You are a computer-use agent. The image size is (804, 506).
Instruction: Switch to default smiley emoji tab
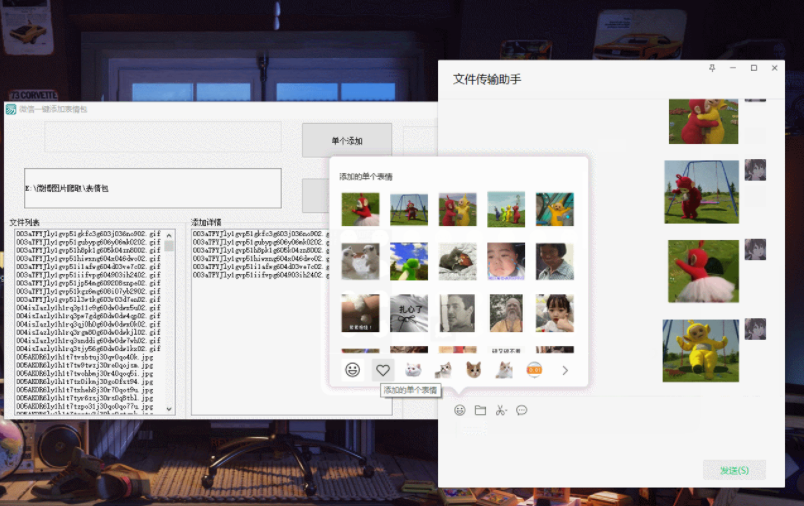pos(352,370)
